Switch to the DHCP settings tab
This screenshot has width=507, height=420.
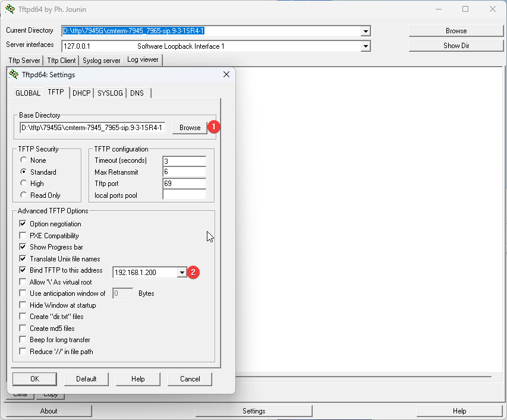click(81, 93)
